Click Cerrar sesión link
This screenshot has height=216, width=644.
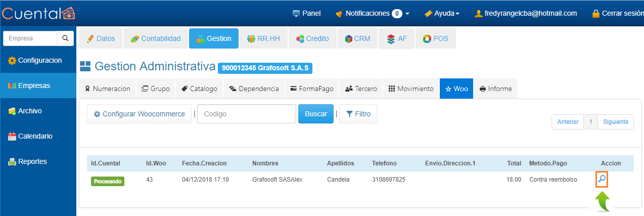coord(618,14)
